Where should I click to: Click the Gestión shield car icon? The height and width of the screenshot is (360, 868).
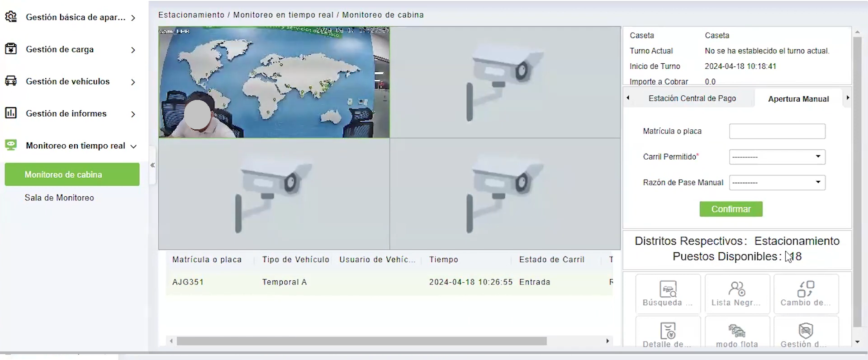point(806,331)
